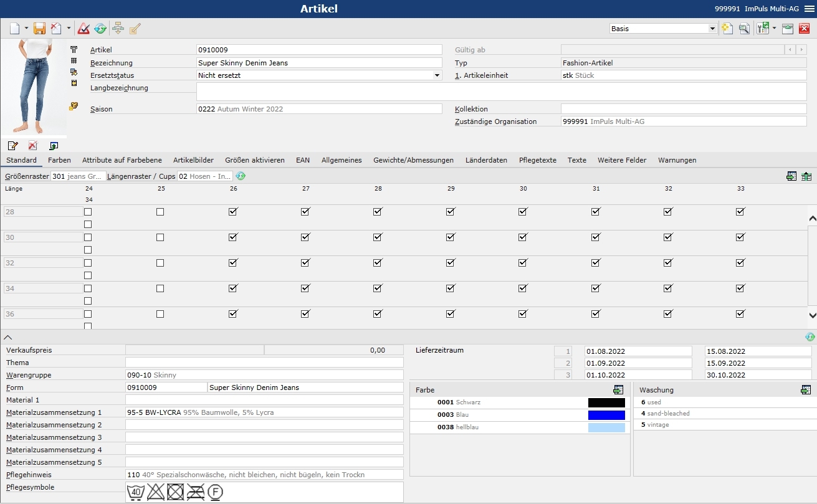The image size is (817, 504).
Task: Enable size 25 checkbox for length 28
Action: point(160,212)
